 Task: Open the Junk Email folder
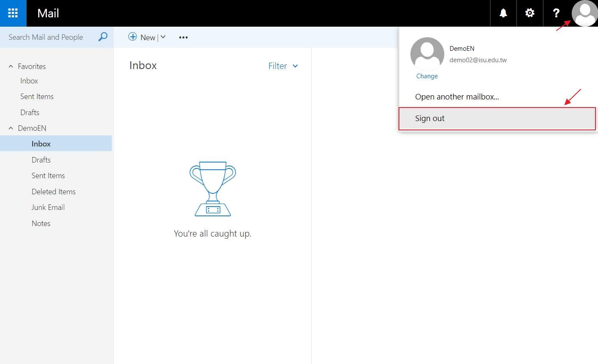point(48,207)
